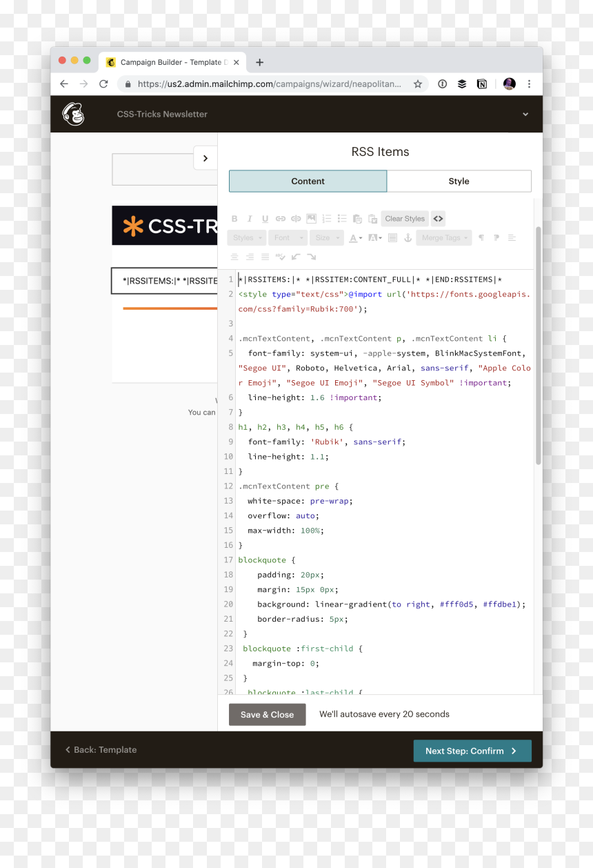Click the spell check icon

pyautogui.click(x=281, y=257)
